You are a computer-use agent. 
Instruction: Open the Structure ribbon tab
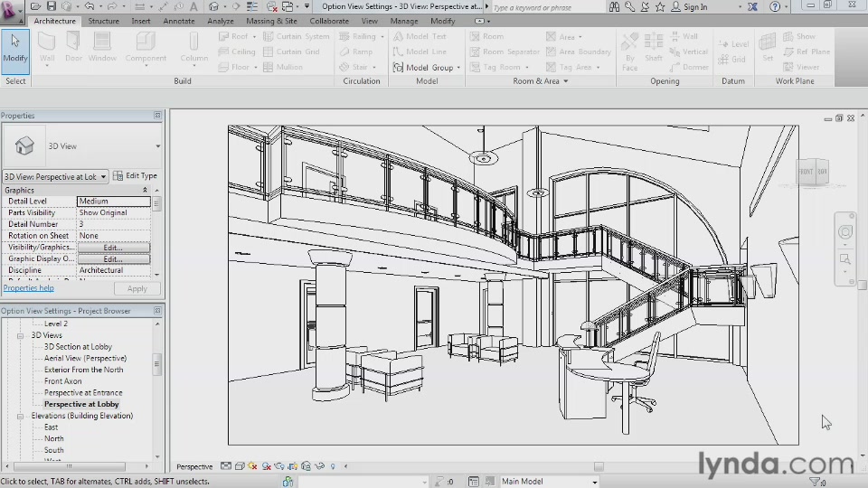(103, 21)
